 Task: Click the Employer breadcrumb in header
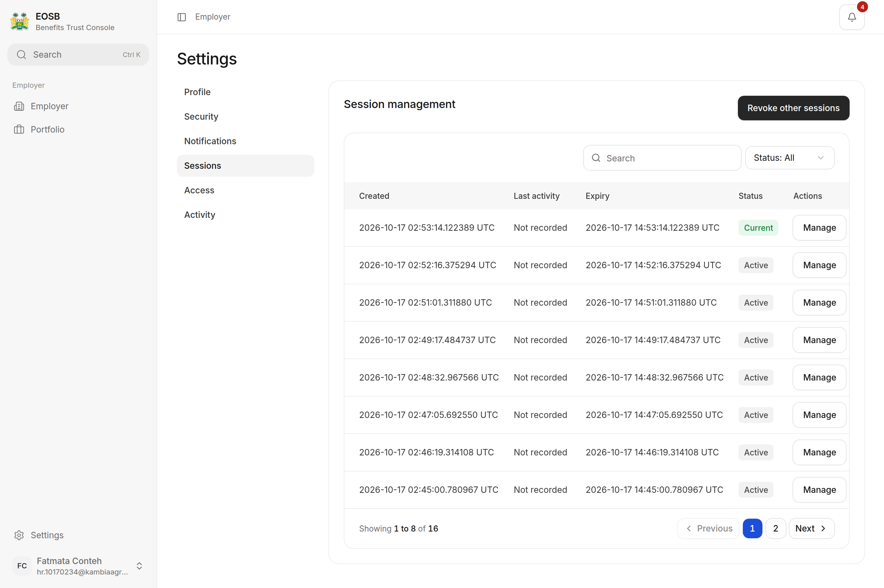pyautogui.click(x=212, y=17)
